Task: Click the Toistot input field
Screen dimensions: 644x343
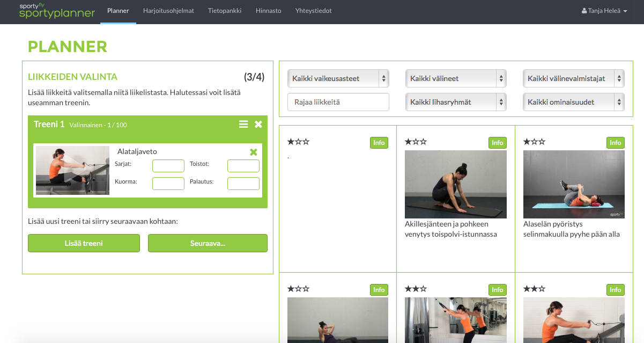Action: coord(243,166)
